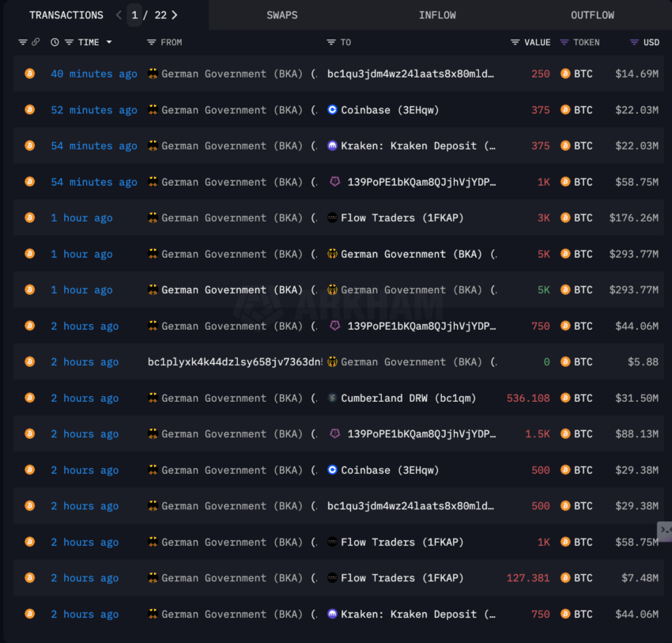
Task: Click the chain link icon in header
Action: point(36,42)
